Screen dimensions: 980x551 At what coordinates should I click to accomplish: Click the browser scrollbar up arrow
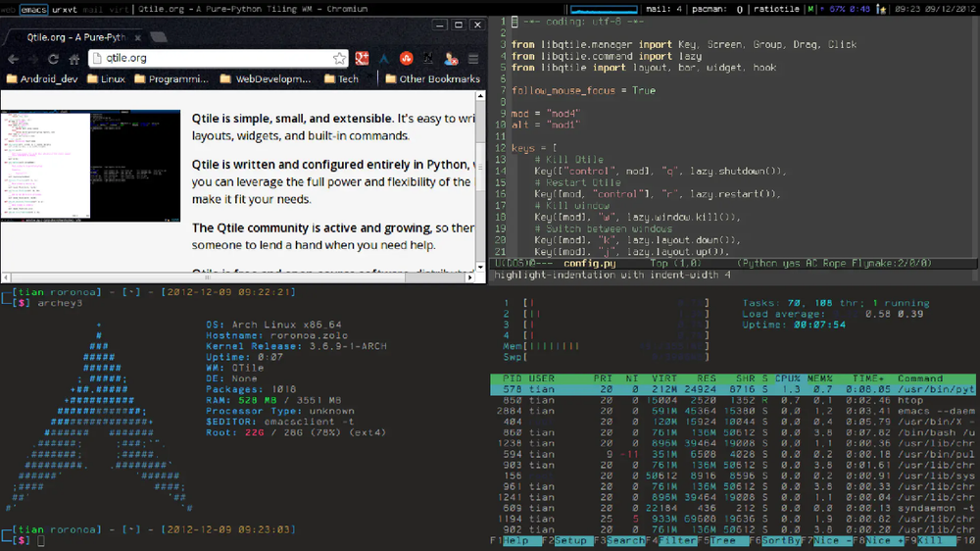click(480, 96)
